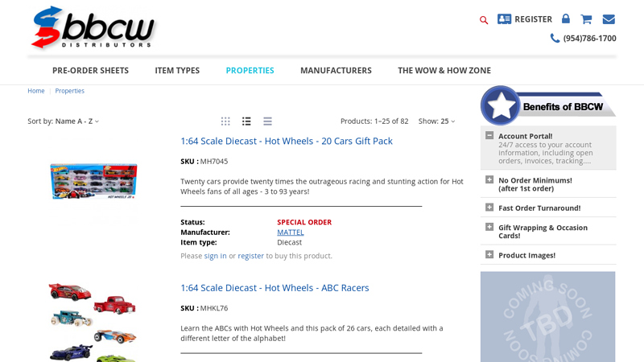Viewport: 644px width, 362px height.
Task: Open the shopping cart icon
Action: click(586, 19)
